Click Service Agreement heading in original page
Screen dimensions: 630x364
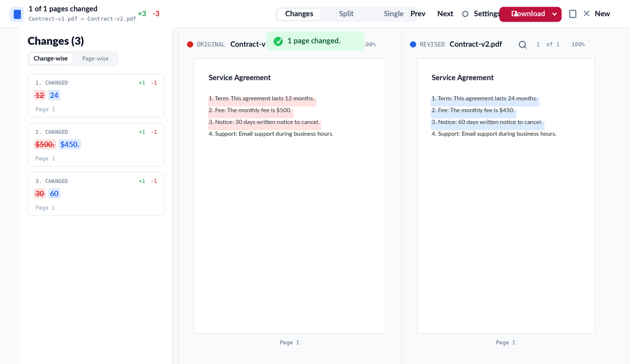point(240,78)
